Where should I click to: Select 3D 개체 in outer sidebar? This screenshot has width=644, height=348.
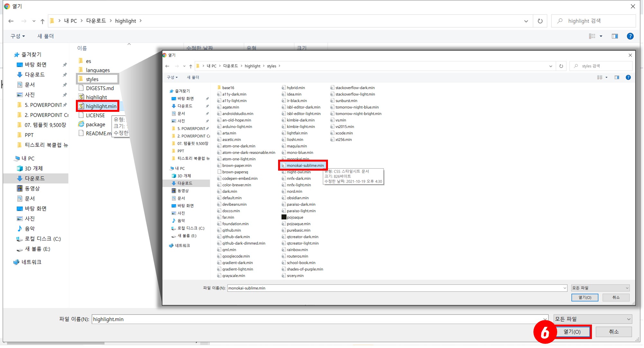tap(33, 168)
